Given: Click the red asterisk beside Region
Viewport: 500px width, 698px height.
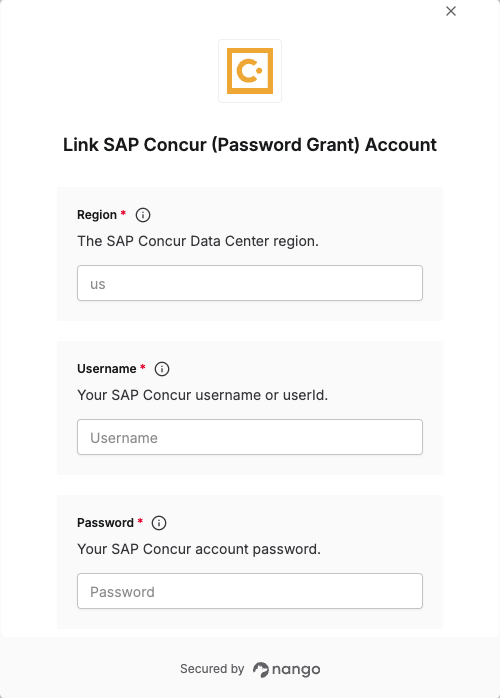Looking at the screenshot, I should [x=123, y=213].
